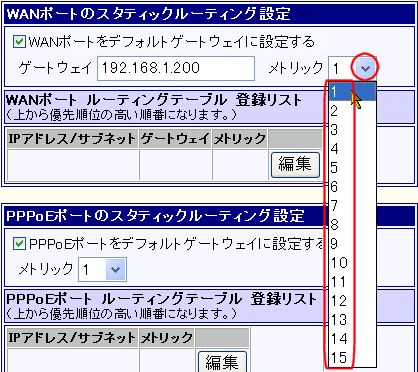Viewport: 418px width, 372px height.
Task: Choose metric value 10 in the list
Action: point(352,263)
